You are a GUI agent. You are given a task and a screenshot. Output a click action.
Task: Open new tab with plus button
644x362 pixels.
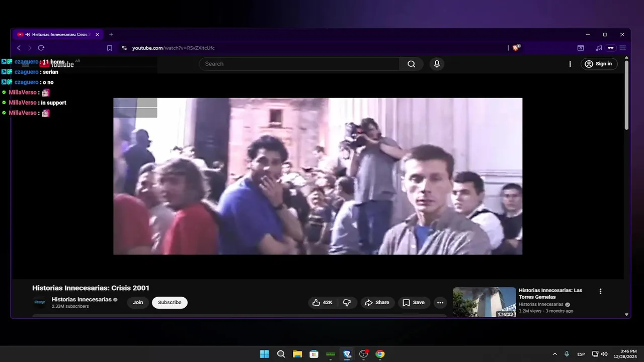point(111,35)
